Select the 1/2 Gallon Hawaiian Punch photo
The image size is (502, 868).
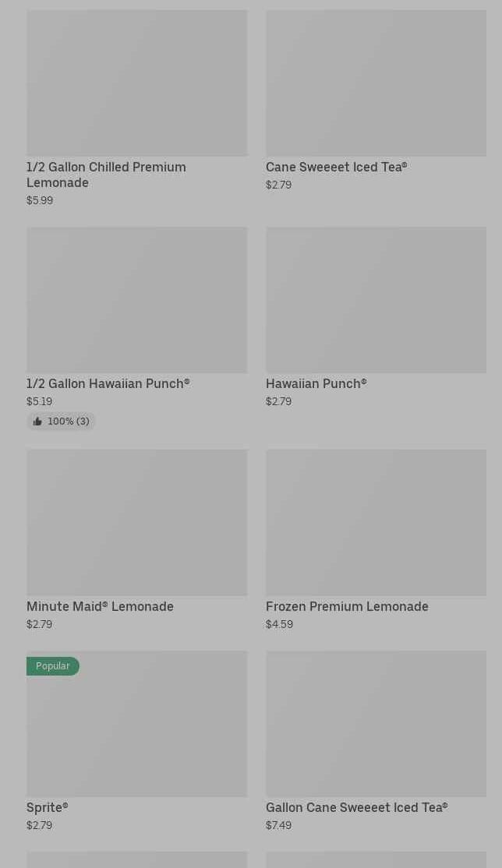coord(137,300)
